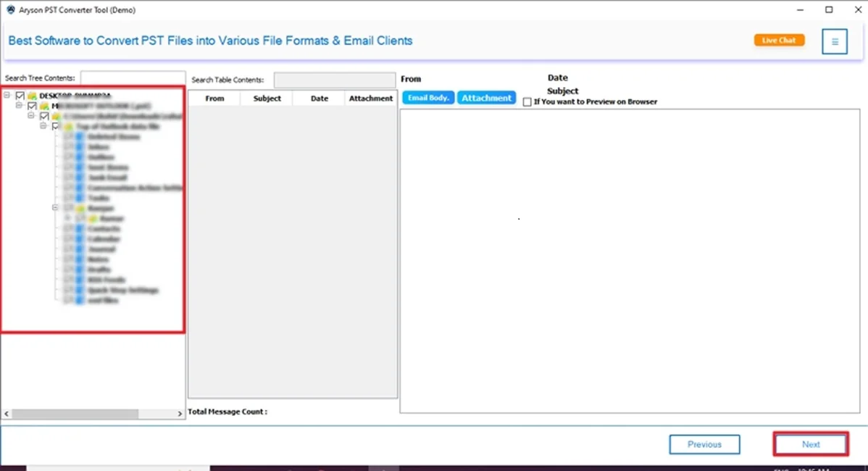Click the Next button
Viewport: 868px width, 471px height.
811,444
